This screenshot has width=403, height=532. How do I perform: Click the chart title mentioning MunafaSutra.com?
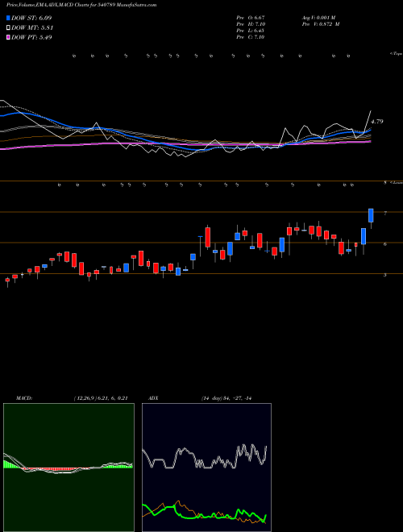click(81, 5)
